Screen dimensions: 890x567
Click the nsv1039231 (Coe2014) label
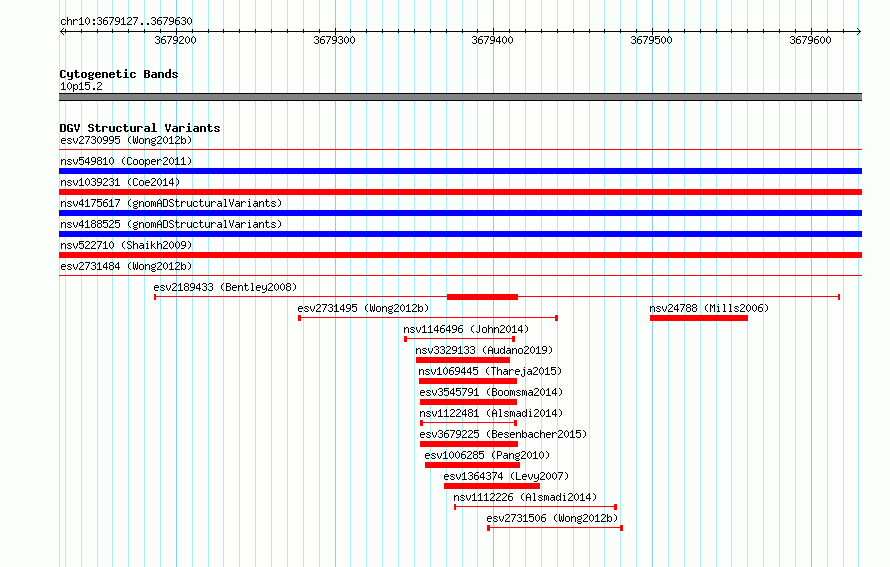click(120, 182)
